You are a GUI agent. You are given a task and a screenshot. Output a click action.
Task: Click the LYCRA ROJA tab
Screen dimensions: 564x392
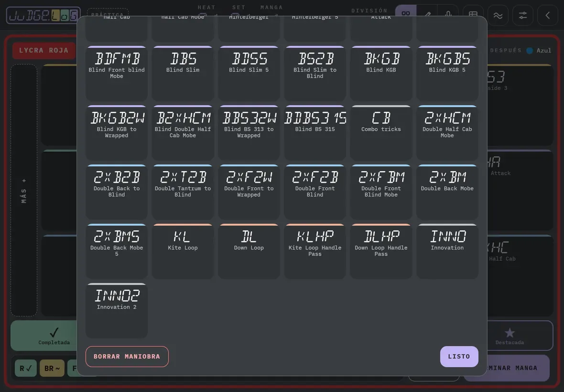click(44, 50)
